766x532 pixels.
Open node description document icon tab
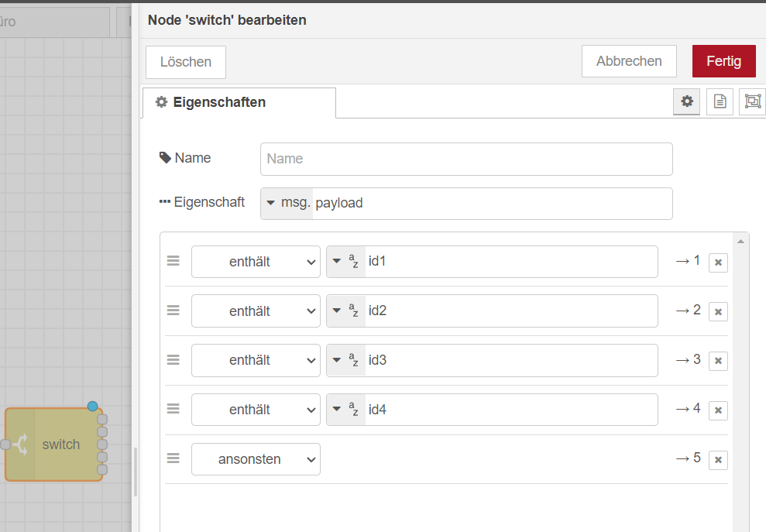(x=720, y=101)
